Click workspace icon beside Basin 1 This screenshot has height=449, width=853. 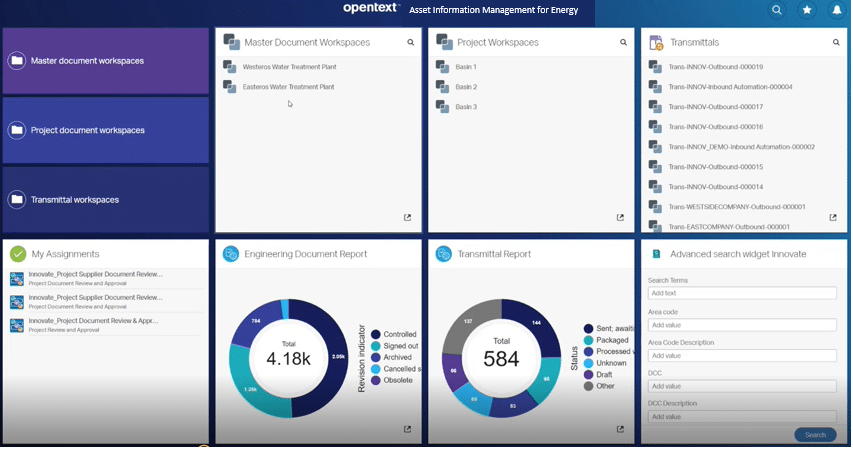(442, 67)
